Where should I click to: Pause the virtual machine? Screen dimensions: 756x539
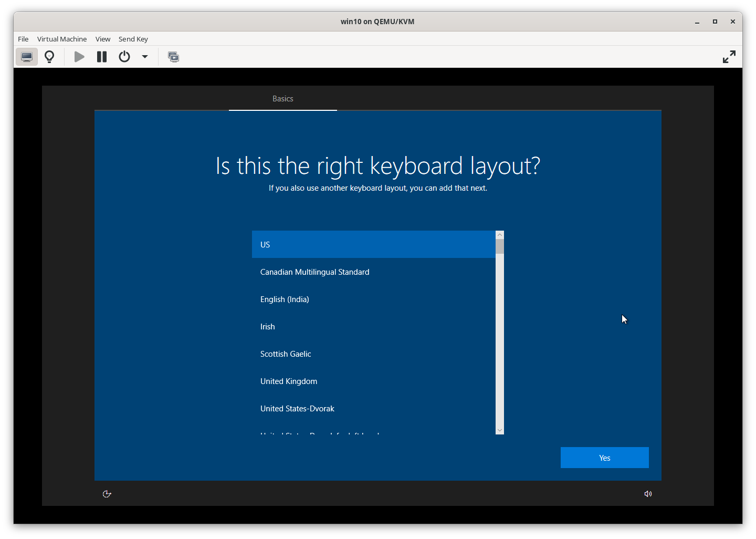pos(102,57)
